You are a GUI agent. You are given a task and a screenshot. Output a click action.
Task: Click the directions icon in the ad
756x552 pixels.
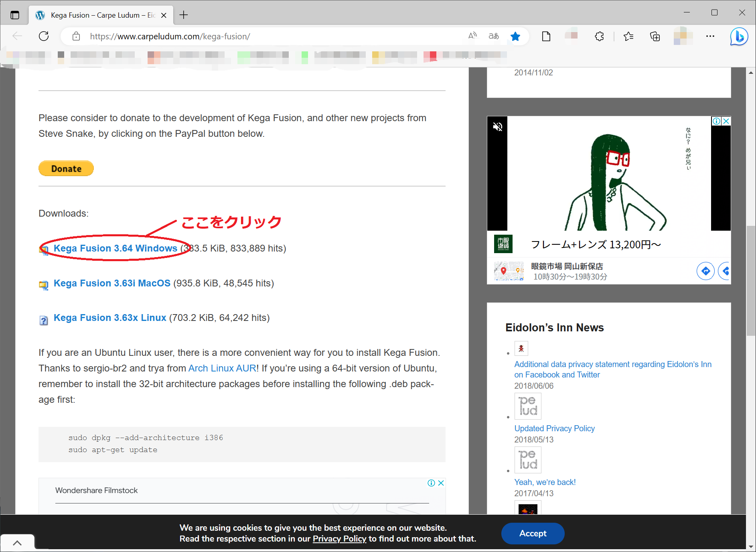pyautogui.click(x=705, y=271)
